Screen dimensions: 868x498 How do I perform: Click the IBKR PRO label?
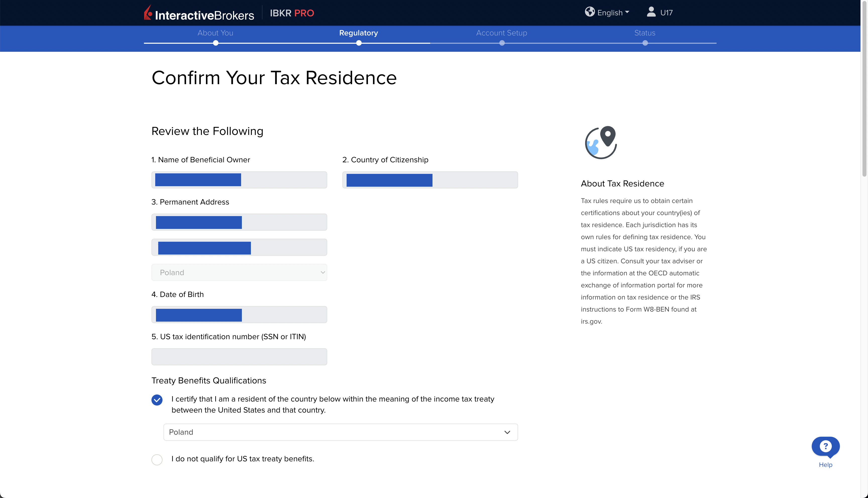(x=292, y=13)
